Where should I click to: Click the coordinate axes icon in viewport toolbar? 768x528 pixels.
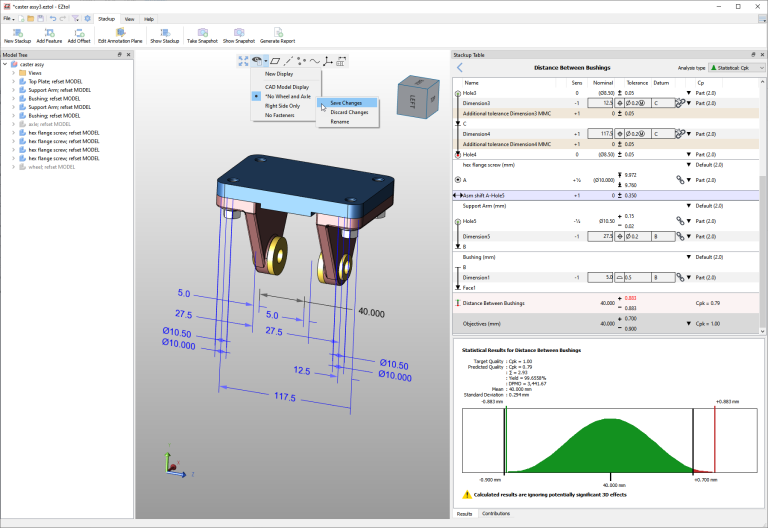click(x=328, y=61)
